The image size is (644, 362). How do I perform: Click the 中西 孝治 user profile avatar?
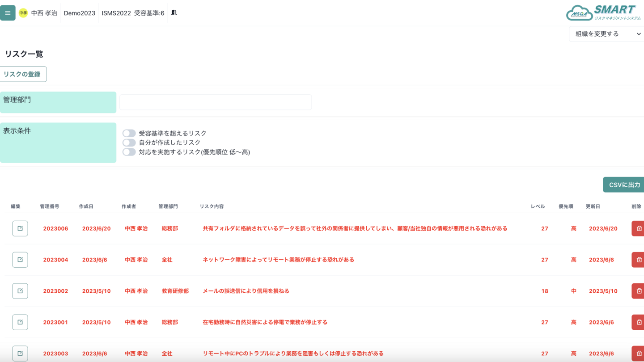[23, 13]
